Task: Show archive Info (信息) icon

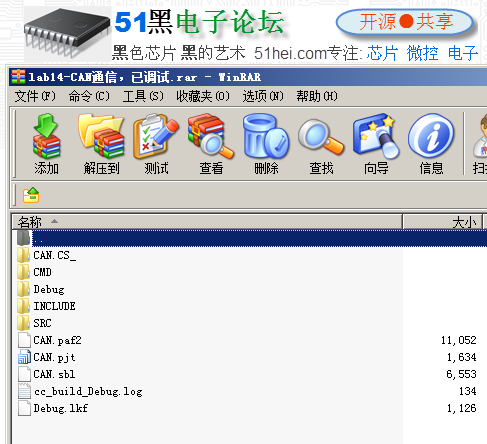Action: tap(431, 136)
